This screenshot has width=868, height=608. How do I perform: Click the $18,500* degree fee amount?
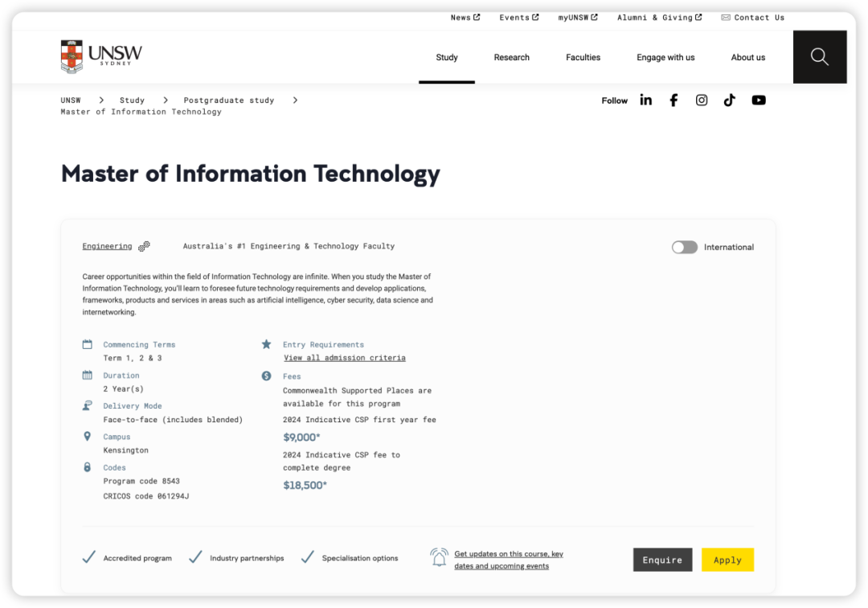click(305, 485)
